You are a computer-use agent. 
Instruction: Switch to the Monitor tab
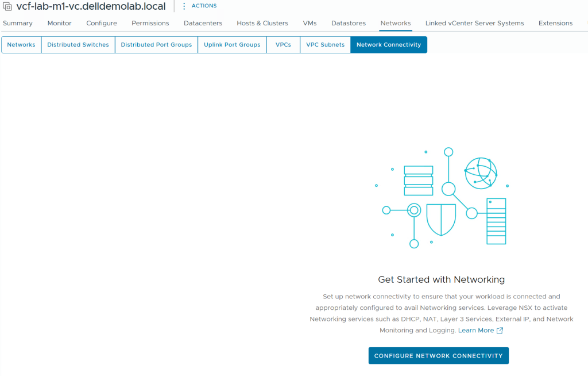tap(60, 24)
